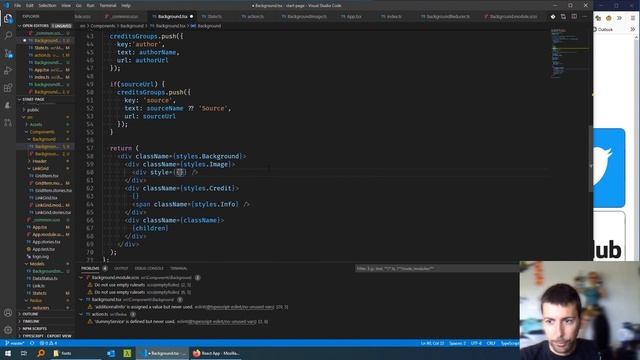Click the browser overflow chevrons icon
Image resolution: width=640 pixels, height=360 pixels.
[620, 18]
